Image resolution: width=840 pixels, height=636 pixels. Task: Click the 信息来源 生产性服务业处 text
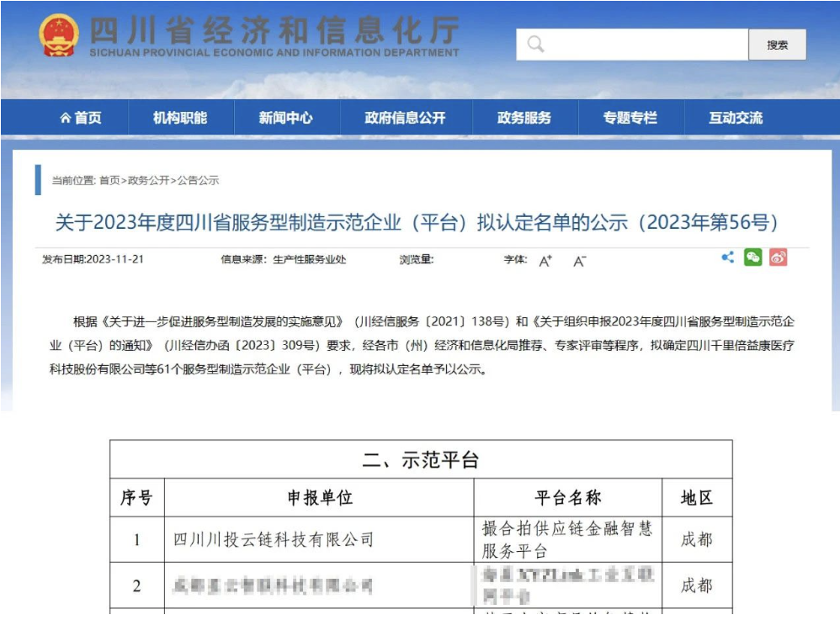click(284, 260)
